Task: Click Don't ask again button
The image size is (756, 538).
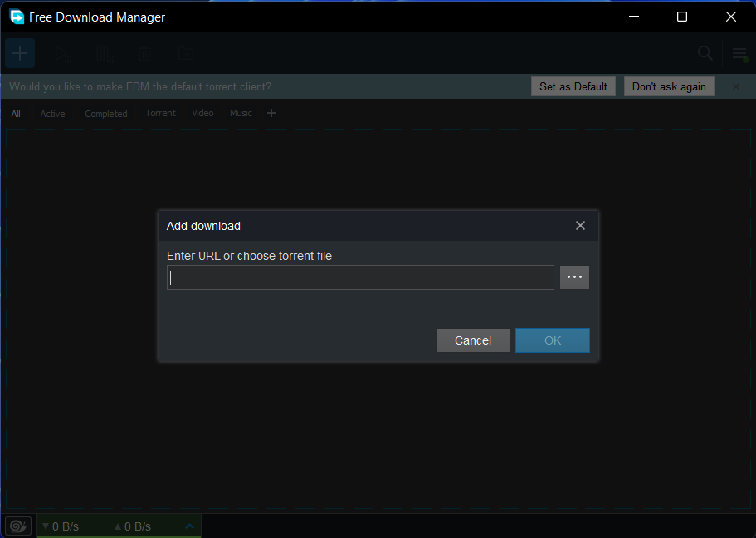Action: tap(669, 86)
